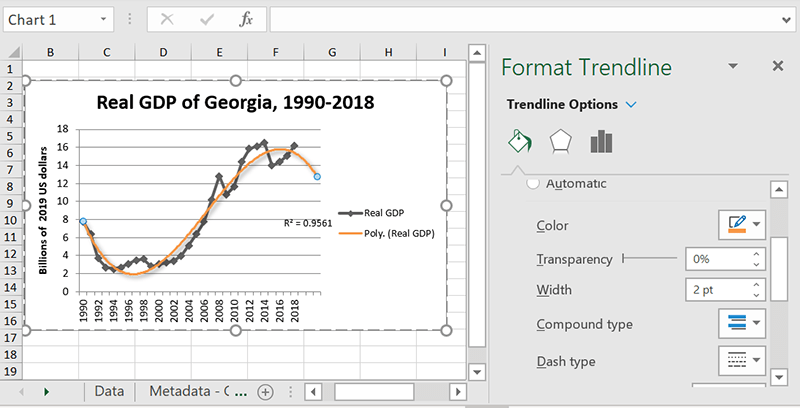Click the Enter checkmark formula icon
This screenshot has height=408, width=800.
207,19
